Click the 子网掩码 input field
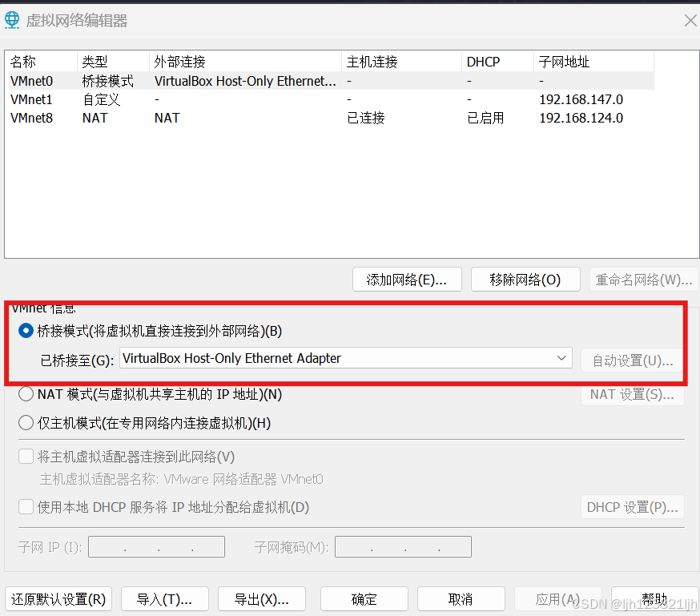Screen dimensions: 700x616 [403, 547]
